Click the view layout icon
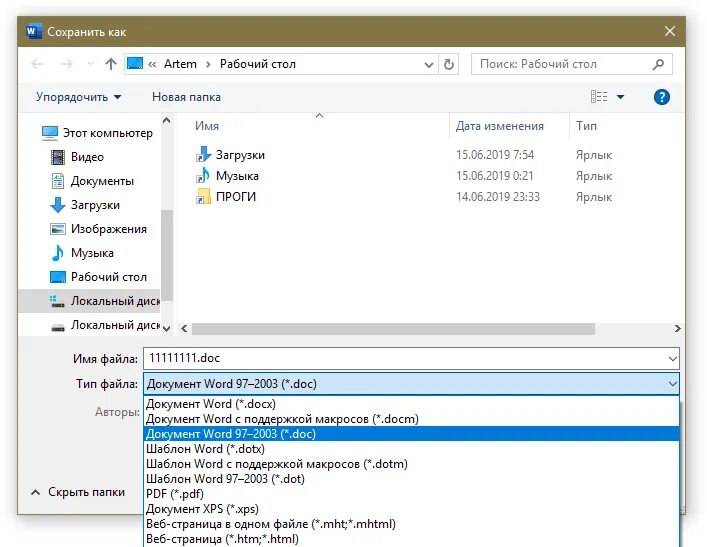 [x=599, y=97]
